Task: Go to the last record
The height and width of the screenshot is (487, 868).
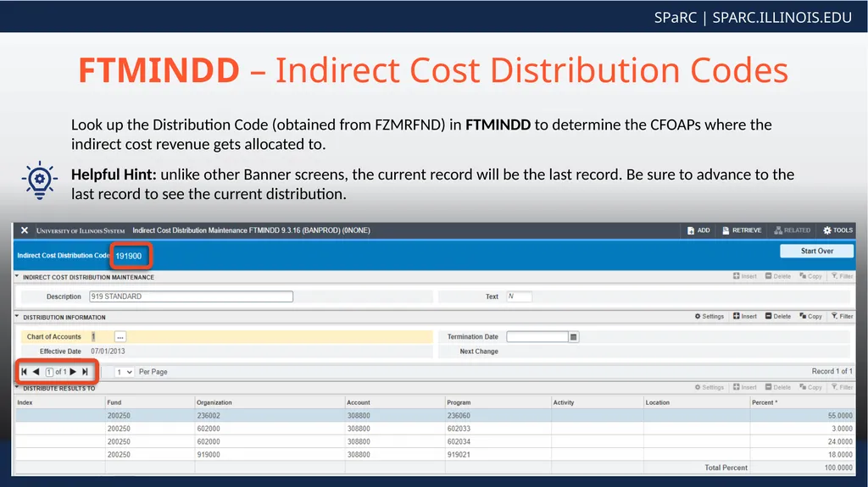Action: 85,372
